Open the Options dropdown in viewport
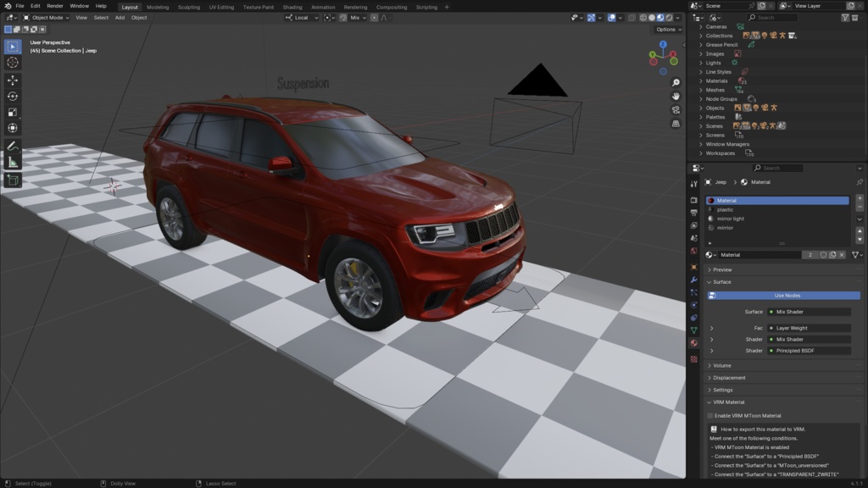Viewport: 868px width, 488px height. [x=669, y=30]
